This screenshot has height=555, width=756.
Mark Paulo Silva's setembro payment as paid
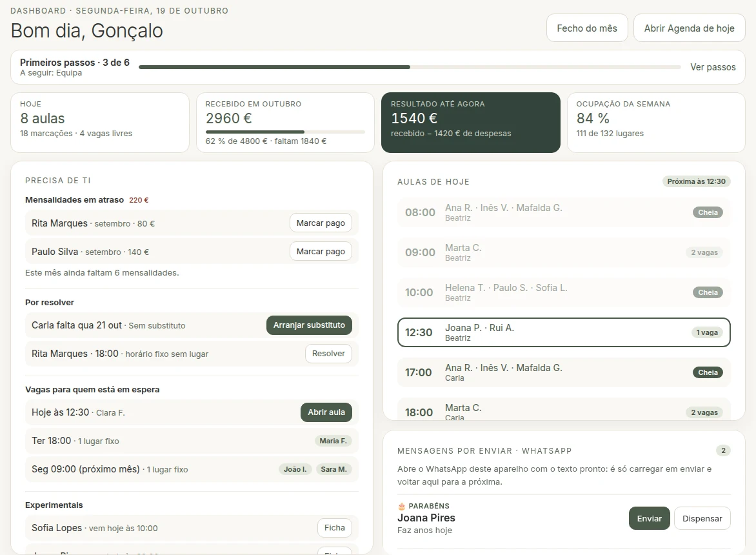321,251
